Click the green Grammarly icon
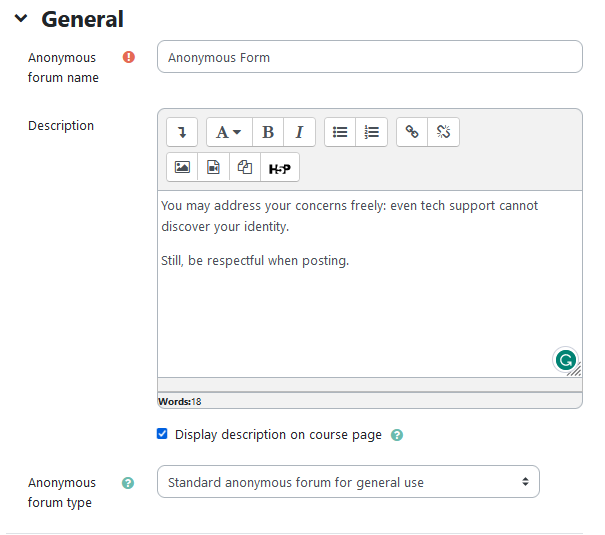Image resolution: width=605 pixels, height=535 pixels. (566, 360)
